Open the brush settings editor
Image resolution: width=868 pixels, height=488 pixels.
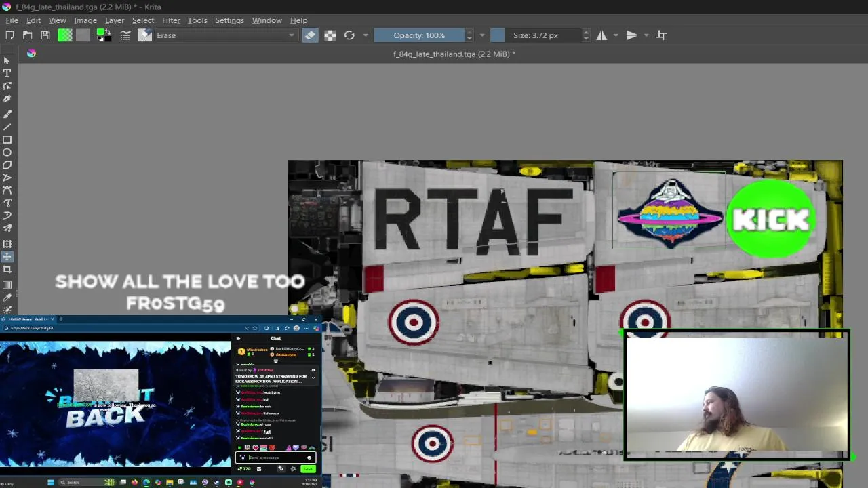(125, 35)
